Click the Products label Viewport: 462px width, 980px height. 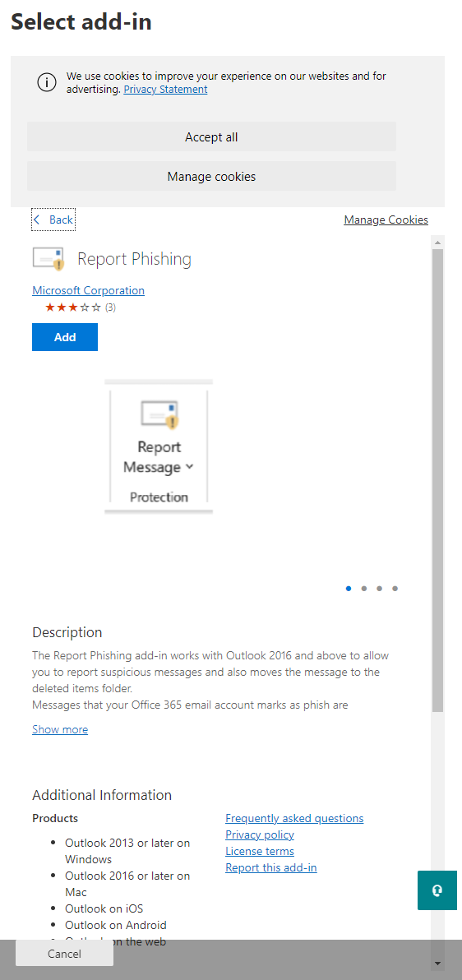(x=55, y=818)
